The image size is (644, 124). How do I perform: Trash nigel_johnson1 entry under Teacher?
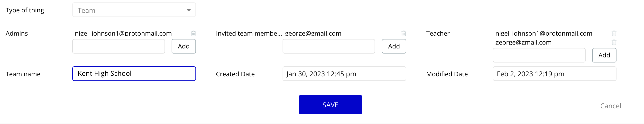614,33
